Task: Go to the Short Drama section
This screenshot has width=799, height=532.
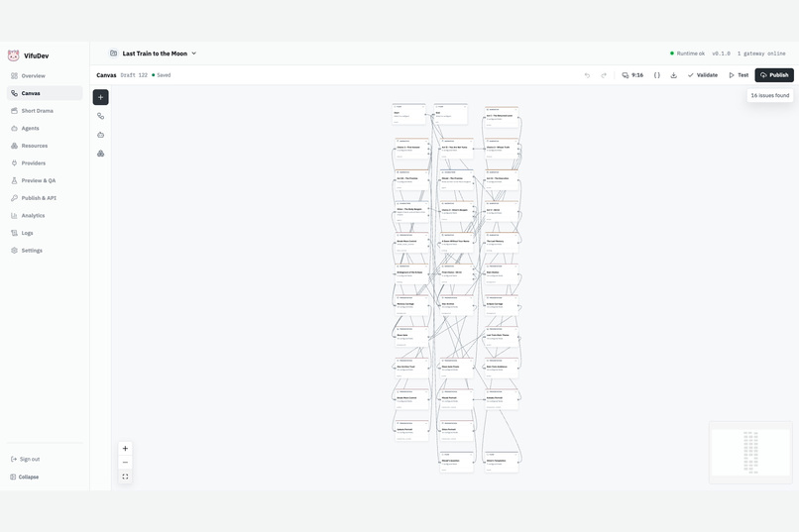Action: coord(45,111)
